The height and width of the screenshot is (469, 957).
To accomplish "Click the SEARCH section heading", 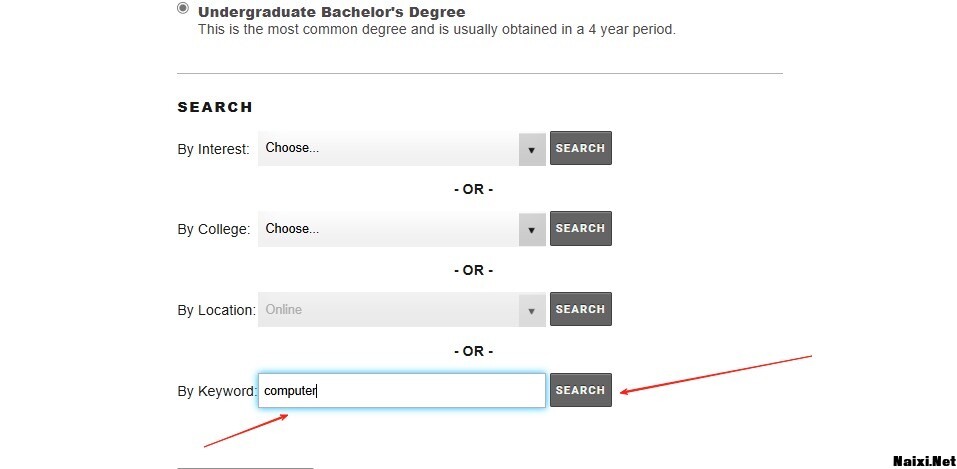I will pos(215,107).
